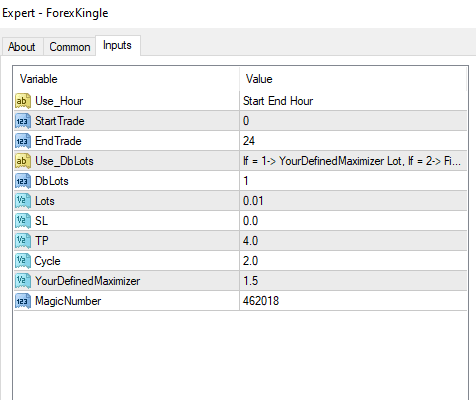
Task: Click the double-type icon next to TP
Action: coord(23,241)
